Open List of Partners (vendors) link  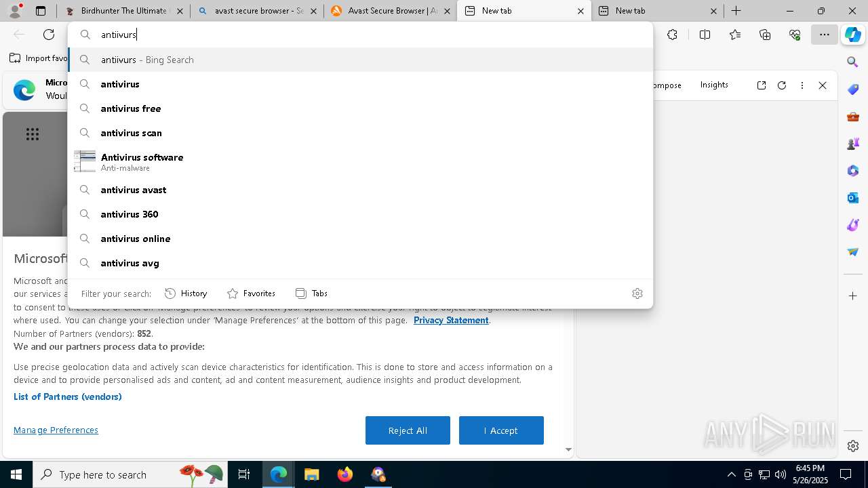pyautogui.click(x=68, y=396)
